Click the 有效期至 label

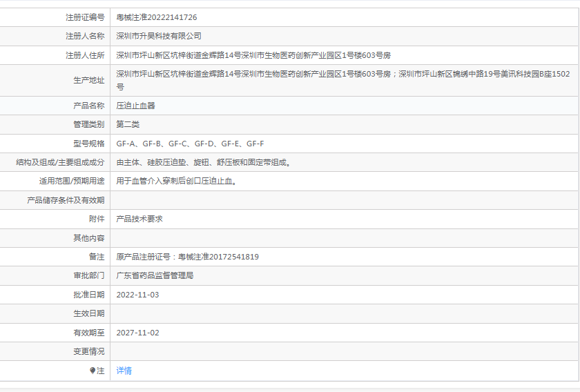coord(89,333)
